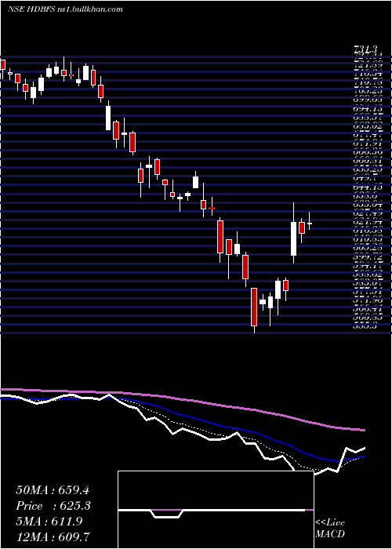392x549 pixels.
Task: Click the Price : 625.3 label
Action: point(53,506)
